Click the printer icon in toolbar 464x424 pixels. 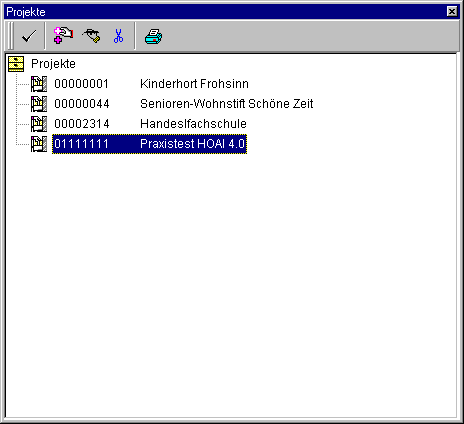coord(153,36)
